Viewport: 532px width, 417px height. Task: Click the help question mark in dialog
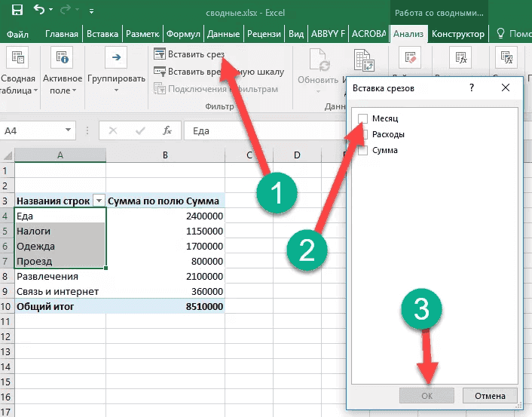[x=471, y=88]
